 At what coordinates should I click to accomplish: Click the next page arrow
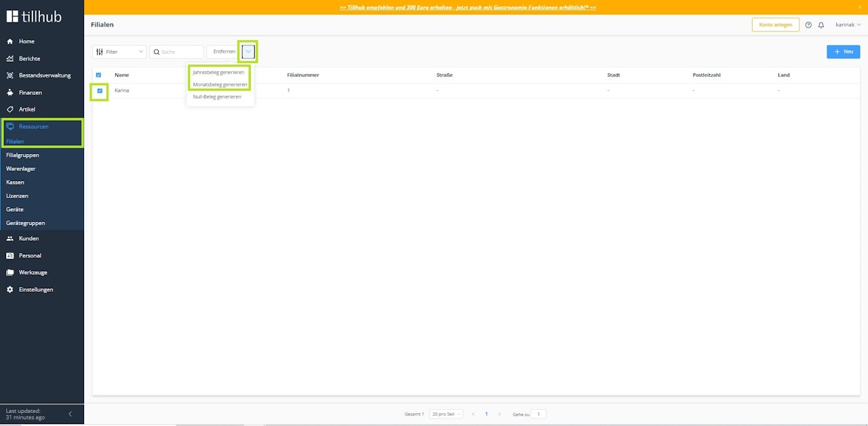[500, 414]
